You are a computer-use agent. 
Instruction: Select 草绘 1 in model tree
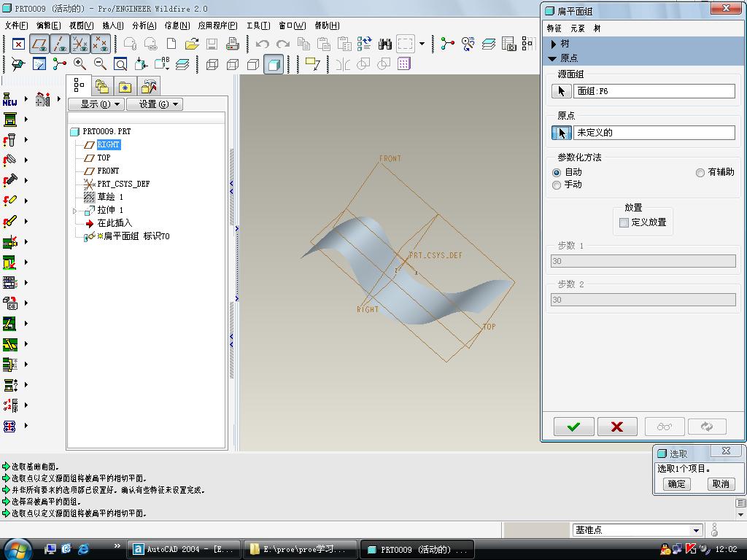(110, 197)
